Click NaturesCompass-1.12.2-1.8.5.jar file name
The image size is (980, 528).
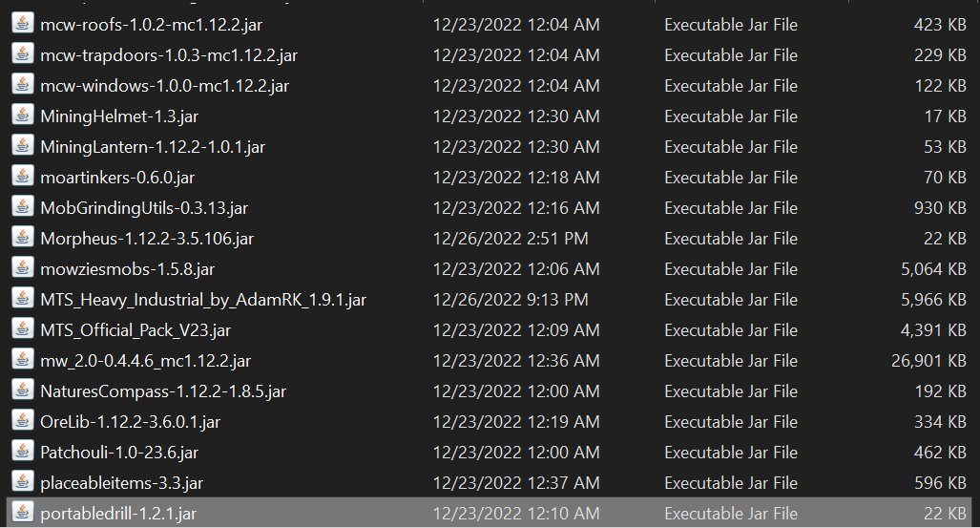[163, 391]
